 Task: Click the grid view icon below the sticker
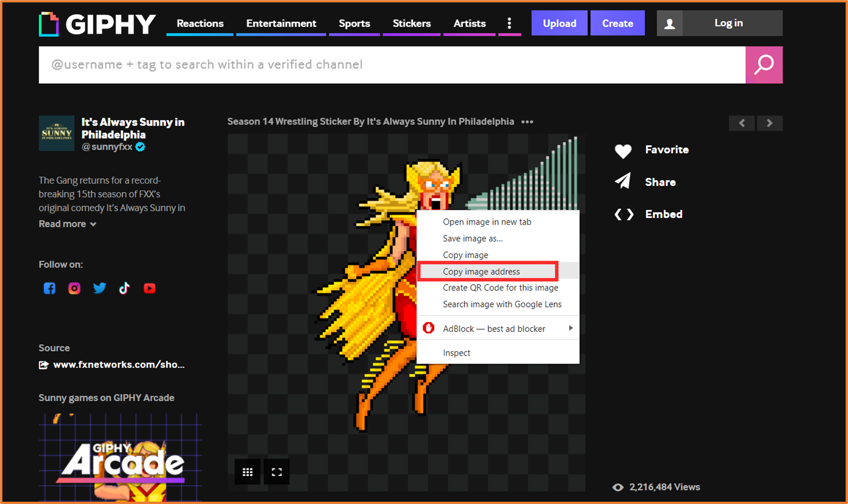tap(247, 471)
